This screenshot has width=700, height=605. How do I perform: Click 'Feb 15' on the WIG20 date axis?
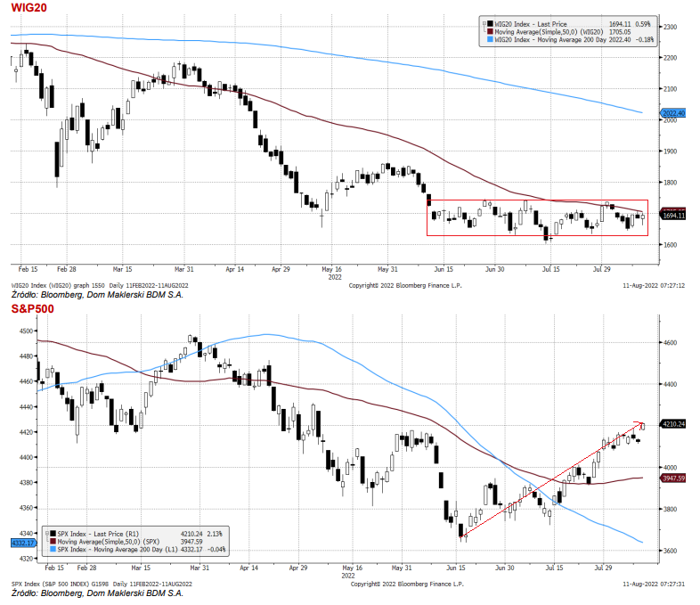28,269
